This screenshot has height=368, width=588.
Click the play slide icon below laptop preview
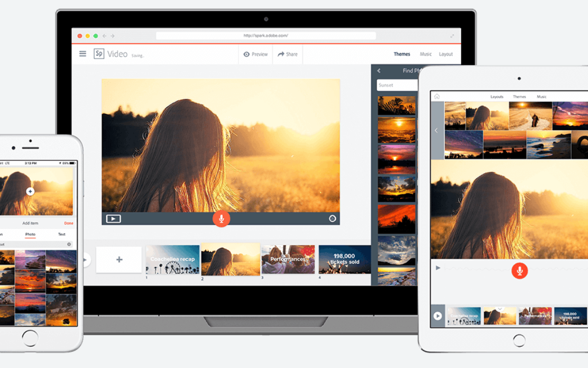[113, 218]
